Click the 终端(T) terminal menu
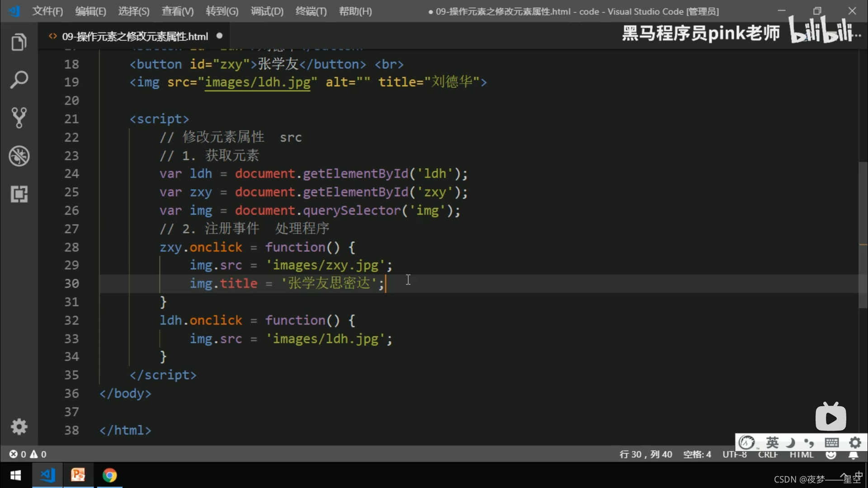 pos(311,11)
